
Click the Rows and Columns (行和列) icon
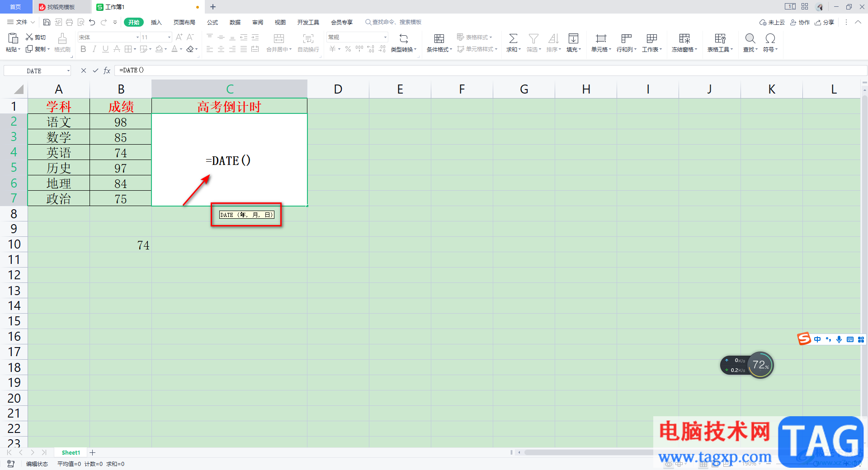click(x=626, y=39)
